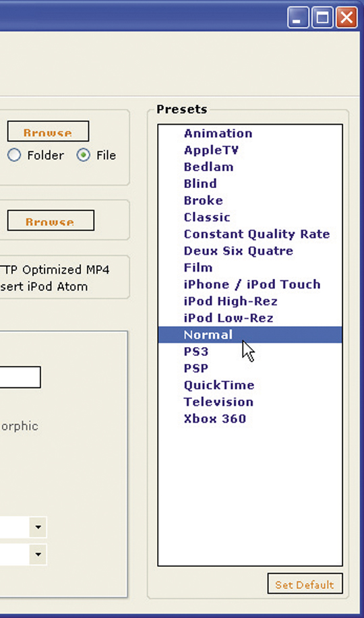Select the highlighted Normal preset
364x618 pixels.
[x=250, y=335]
